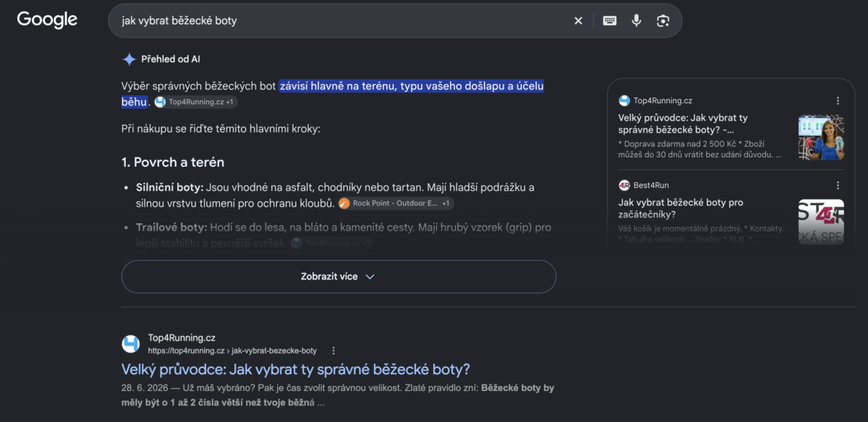Open 'Jak vybrat běžecké boty pro začátečníky?' card
The image size is (868, 422).
[681, 208]
